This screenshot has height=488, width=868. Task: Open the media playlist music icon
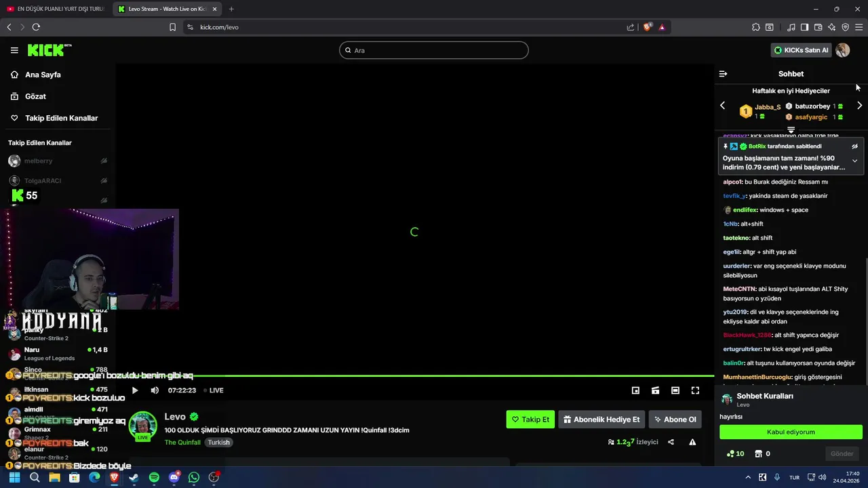791,27
